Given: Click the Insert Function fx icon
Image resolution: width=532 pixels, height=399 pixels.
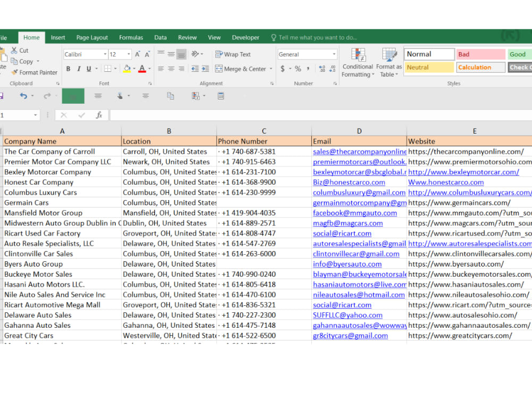Looking at the screenshot, I should pos(99,115).
